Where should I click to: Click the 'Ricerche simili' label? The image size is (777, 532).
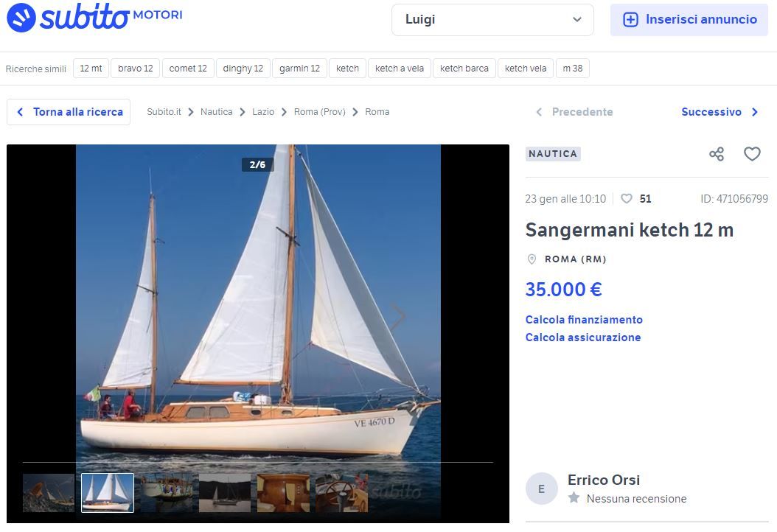[35, 69]
